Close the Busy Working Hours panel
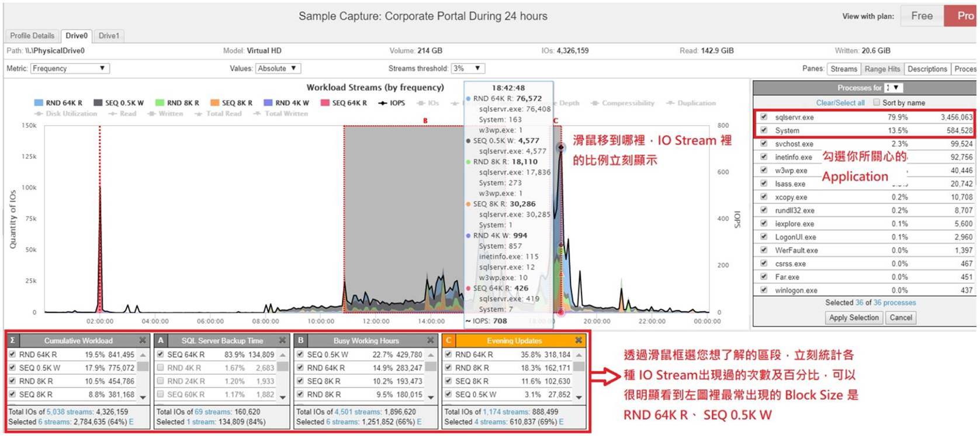Screen dimensions: 980x436 431,340
